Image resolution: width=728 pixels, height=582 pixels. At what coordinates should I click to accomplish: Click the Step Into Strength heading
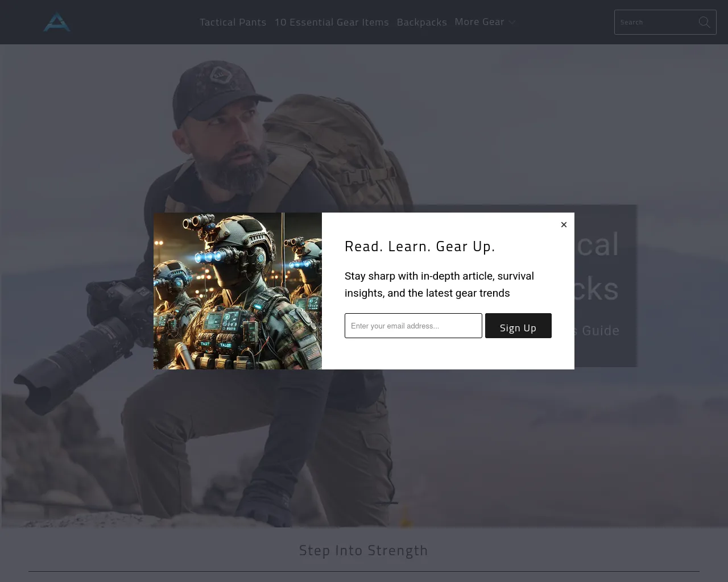pos(363,550)
